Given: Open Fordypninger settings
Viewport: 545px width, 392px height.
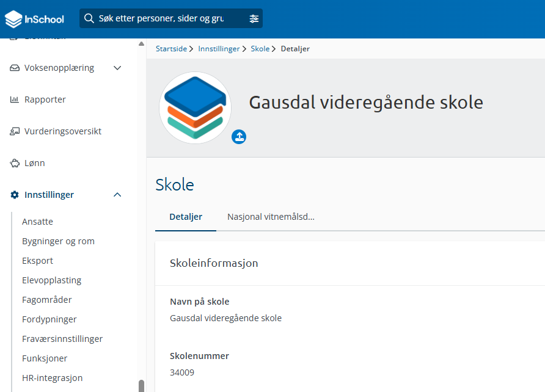Looking at the screenshot, I should (49, 319).
